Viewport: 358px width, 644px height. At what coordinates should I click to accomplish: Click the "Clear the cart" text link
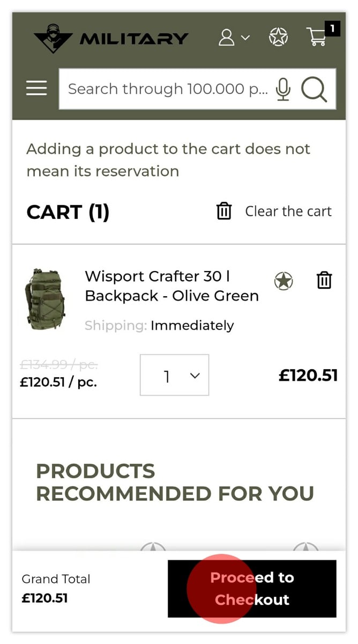[x=288, y=211]
